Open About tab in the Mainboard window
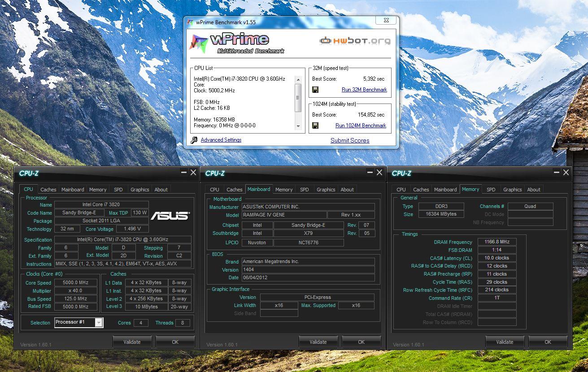 pyautogui.click(x=347, y=190)
